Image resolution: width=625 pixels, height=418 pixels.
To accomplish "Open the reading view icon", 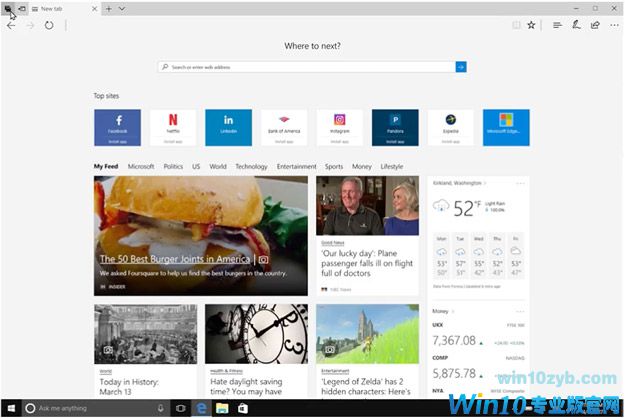I will 516,26.
